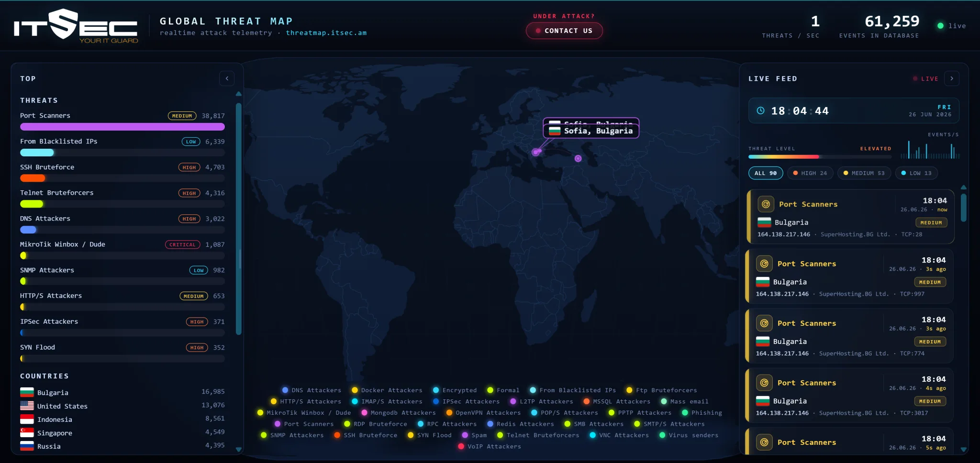Click the threat level gradient bar

tap(820, 156)
